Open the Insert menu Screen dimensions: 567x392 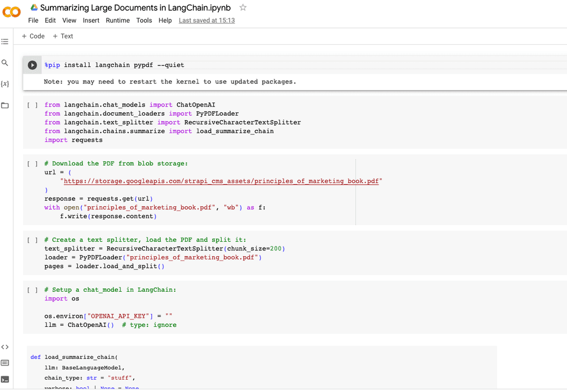[x=91, y=20]
